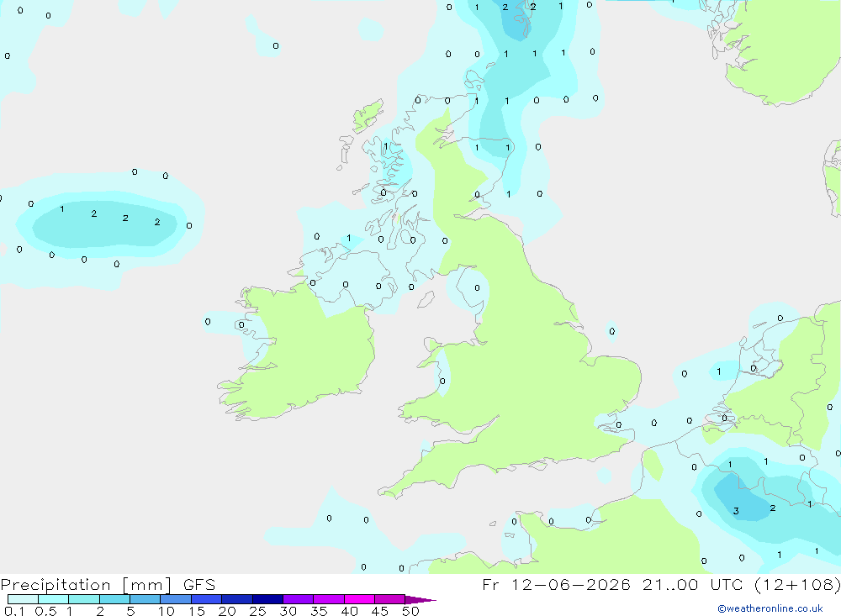
Task: Click the above-50 mm arrow tip of legend
Action: point(420,600)
